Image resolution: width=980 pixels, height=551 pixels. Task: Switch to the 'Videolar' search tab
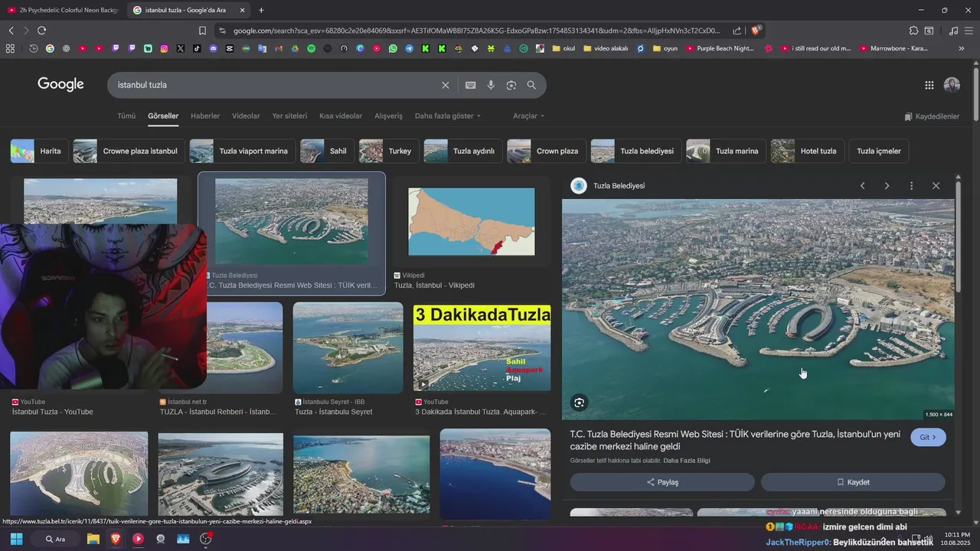[x=246, y=116]
